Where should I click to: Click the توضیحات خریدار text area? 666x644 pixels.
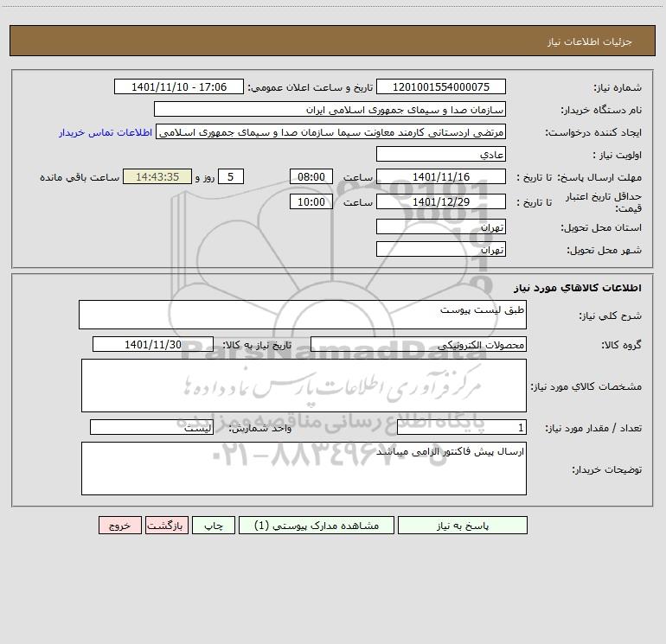(x=304, y=469)
